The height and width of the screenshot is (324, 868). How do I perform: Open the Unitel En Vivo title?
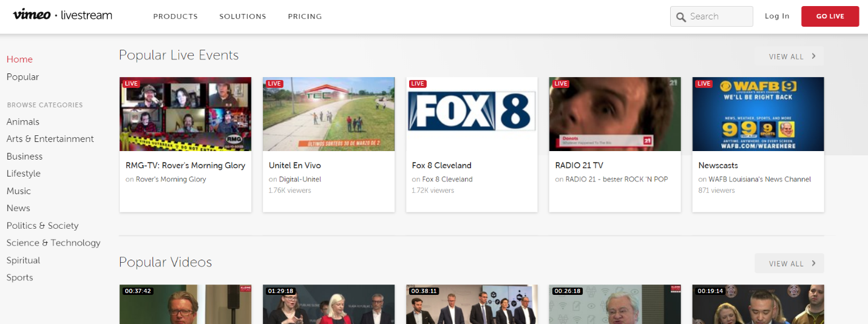[x=295, y=166]
